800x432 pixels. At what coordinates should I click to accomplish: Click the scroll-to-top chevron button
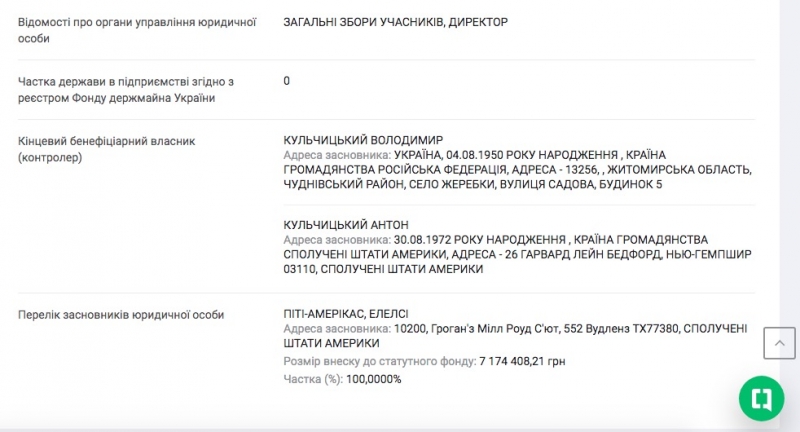pyautogui.click(x=779, y=343)
